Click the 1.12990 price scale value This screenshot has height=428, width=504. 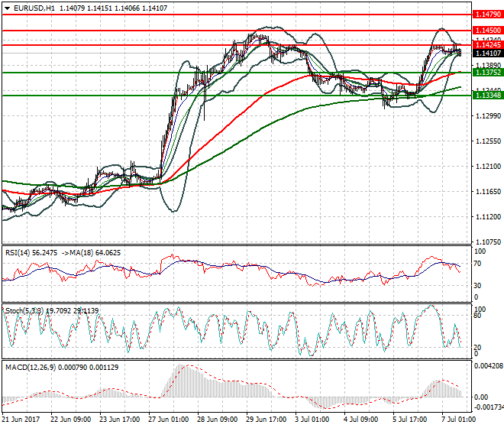(488, 116)
